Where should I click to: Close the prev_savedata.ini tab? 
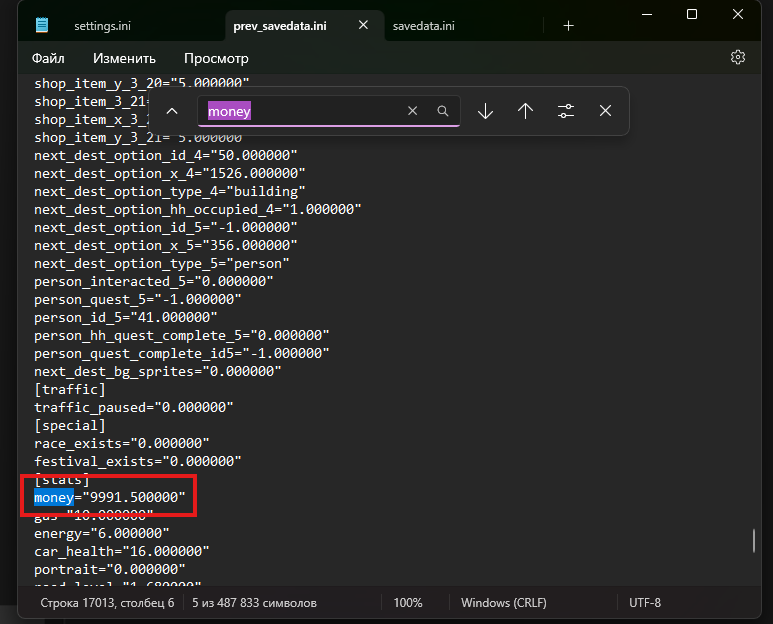click(x=363, y=25)
